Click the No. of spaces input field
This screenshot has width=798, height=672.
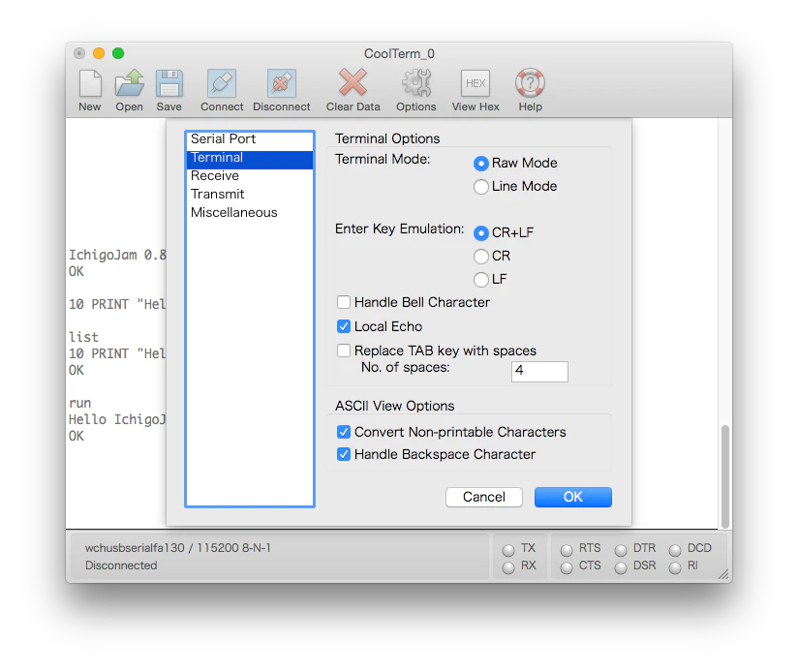pos(539,372)
